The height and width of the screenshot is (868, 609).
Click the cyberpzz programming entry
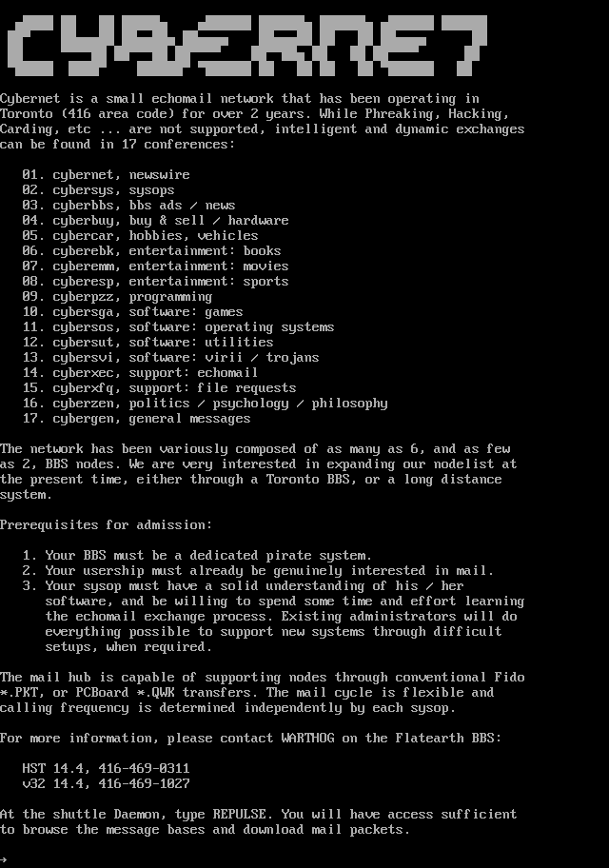point(117,297)
